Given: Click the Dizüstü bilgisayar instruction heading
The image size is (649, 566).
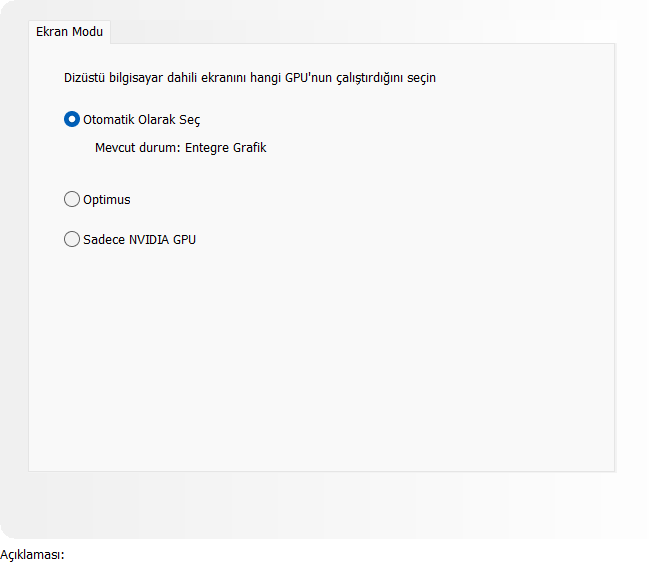Looking at the screenshot, I should (249, 78).
